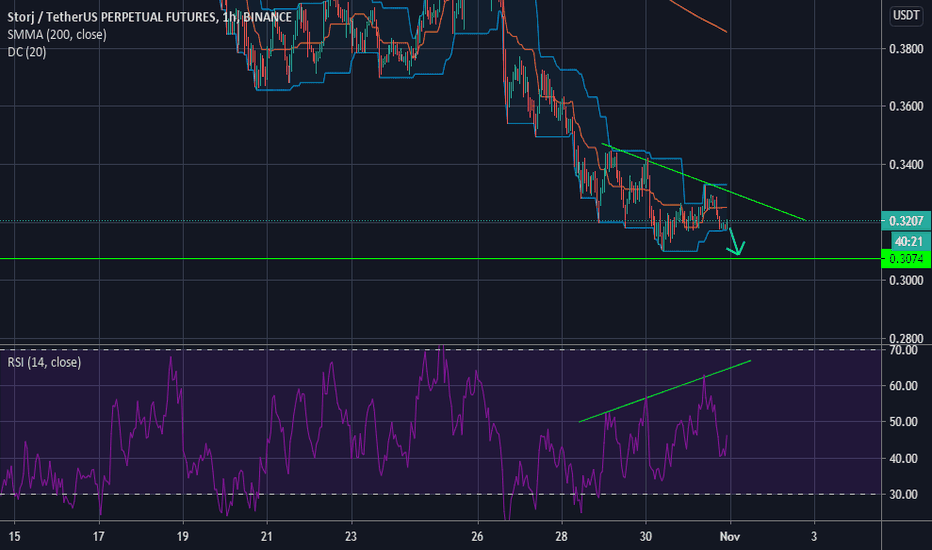Click the RSI 30.00 level label
Screen dimensions: 932x550
[x=903, y=494]
